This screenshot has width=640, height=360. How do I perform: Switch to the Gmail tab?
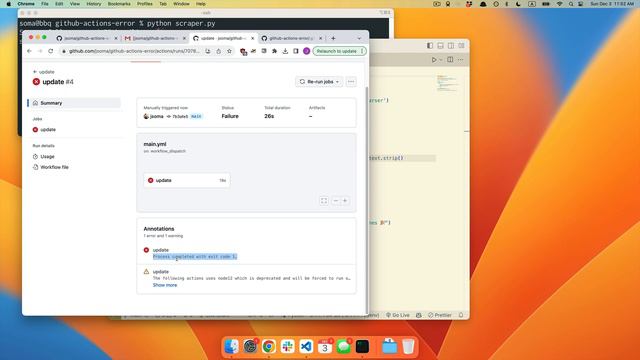point(155,38)
